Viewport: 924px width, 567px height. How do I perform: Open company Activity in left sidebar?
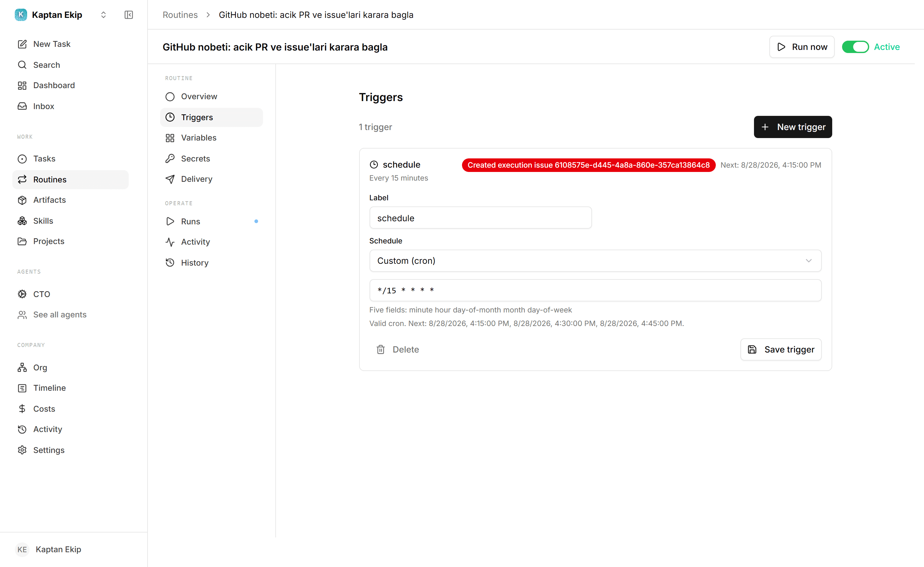[x=70, y=429]
